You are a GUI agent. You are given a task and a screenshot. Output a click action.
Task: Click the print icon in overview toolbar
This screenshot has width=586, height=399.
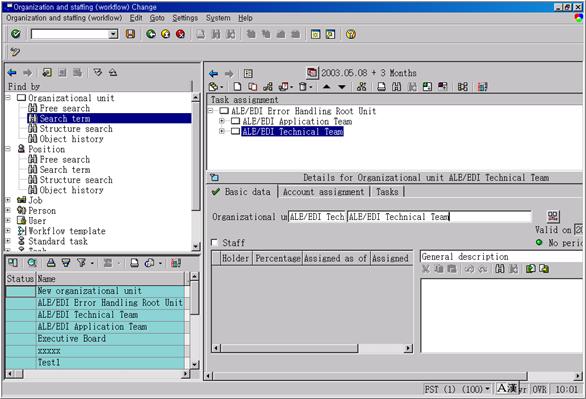click(x=381, y=87)
